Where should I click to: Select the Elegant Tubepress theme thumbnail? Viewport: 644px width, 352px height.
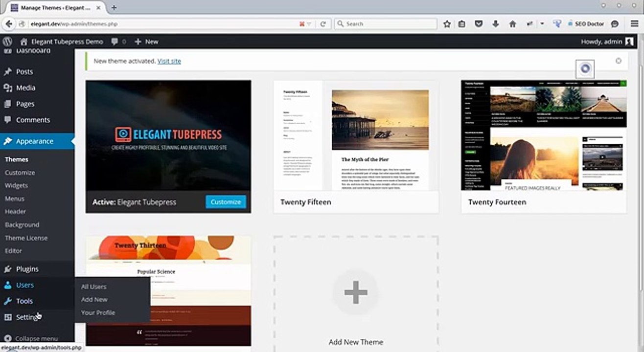(168, 135)
